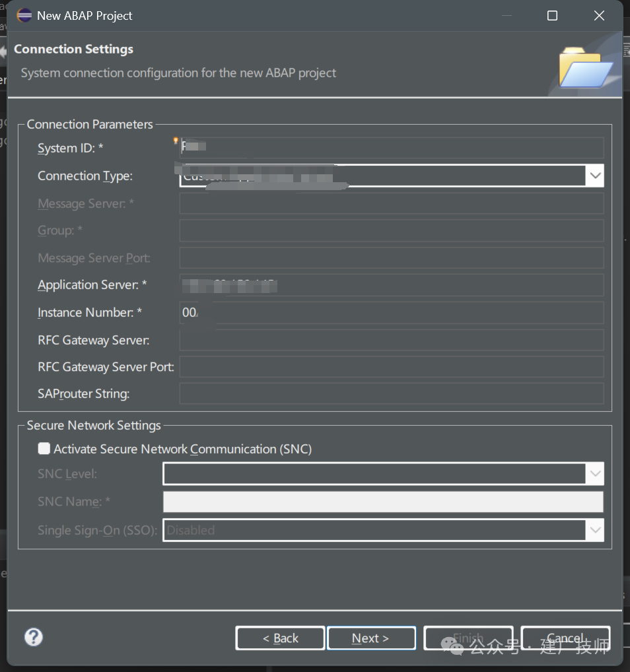Viewport: 630px width, 672px height.
Task: Open the Connection Type dropdown arrow
Action: tap(595, 176)
